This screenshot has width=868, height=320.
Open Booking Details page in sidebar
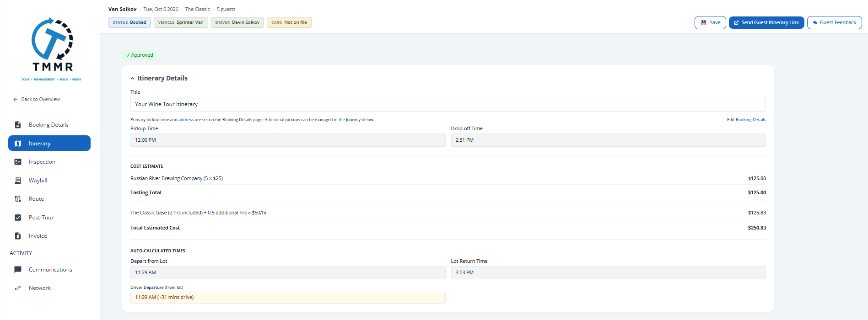(x=49, y=125)
